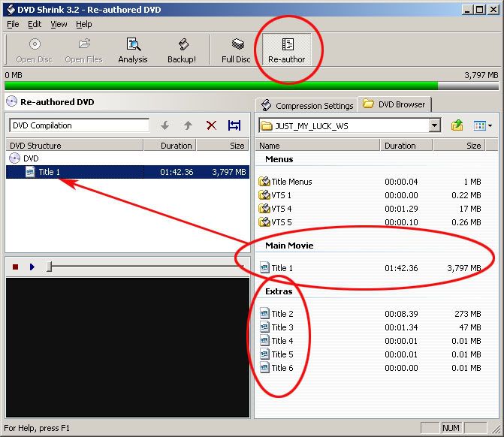Open the View menu

coord(59,25)
